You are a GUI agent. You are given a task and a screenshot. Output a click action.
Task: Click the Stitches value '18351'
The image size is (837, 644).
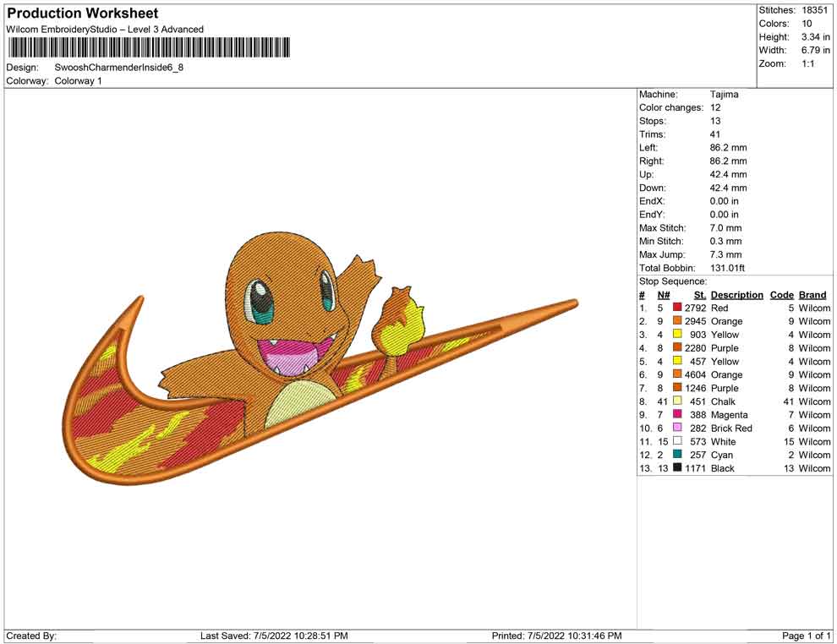814,10
